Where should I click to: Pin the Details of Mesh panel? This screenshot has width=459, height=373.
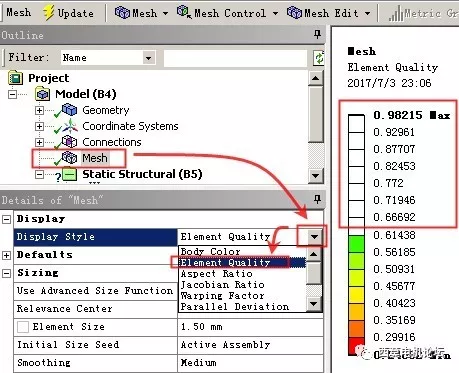[x=317, y=199]
